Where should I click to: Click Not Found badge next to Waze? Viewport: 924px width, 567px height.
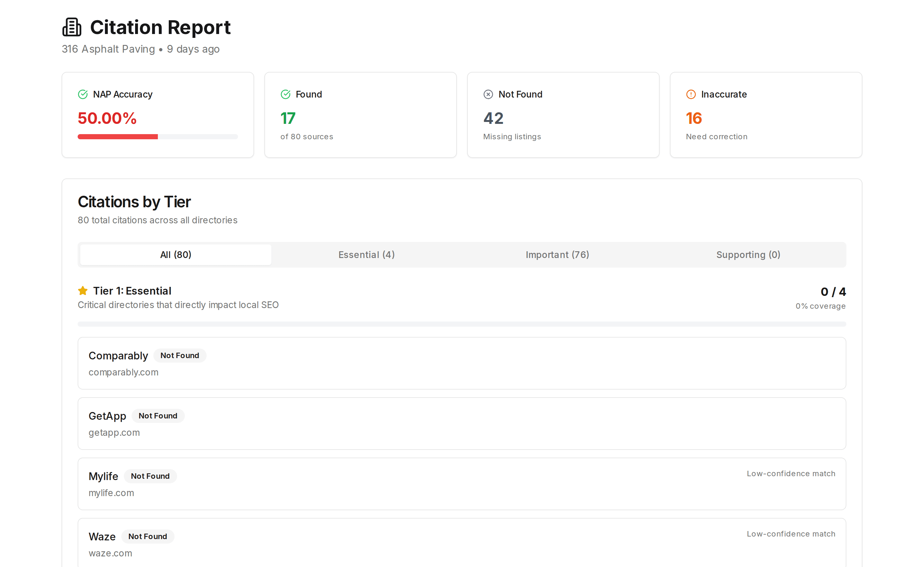pyautogui.click(x=147, y=537)
